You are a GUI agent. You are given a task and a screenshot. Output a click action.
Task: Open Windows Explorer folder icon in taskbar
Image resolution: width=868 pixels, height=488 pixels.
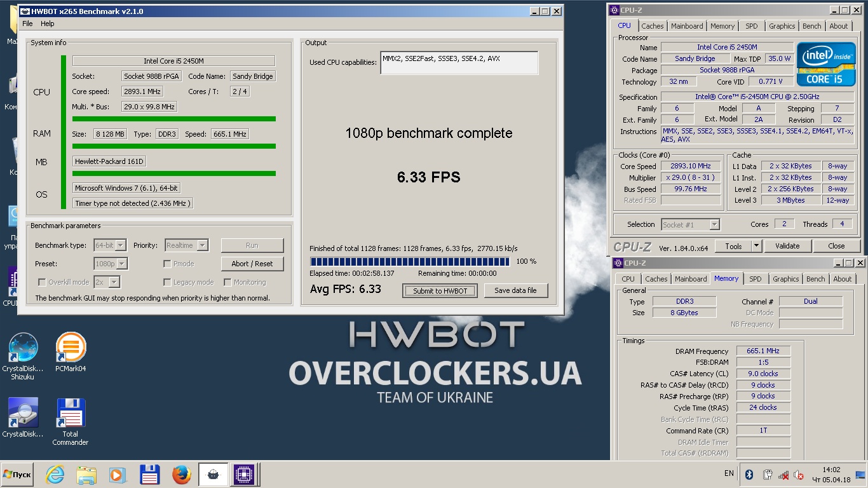pyautogui.click(x=86, y=475)
